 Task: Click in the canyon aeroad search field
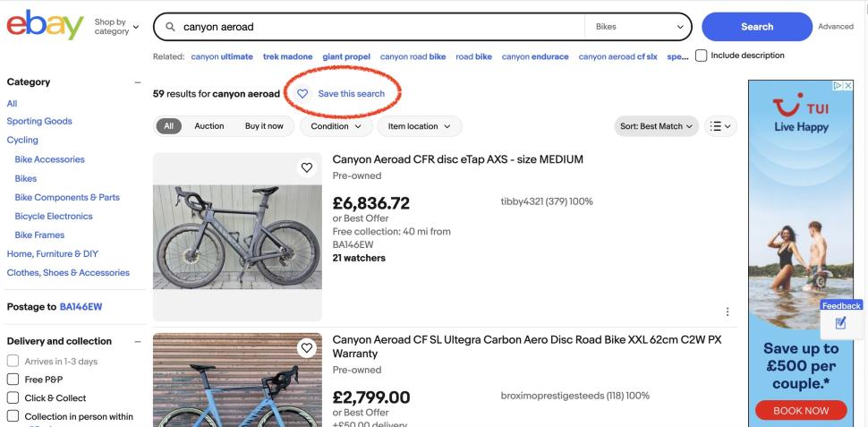pyautogui.click(x=382, y=27)
